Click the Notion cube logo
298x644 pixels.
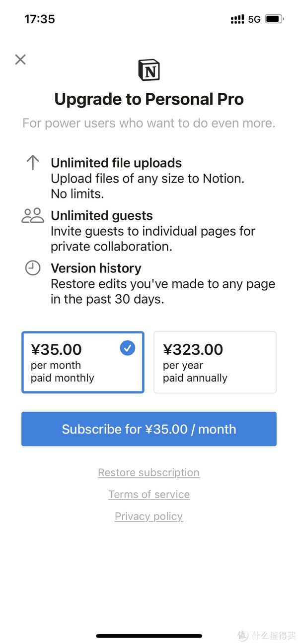coord(149,69)
